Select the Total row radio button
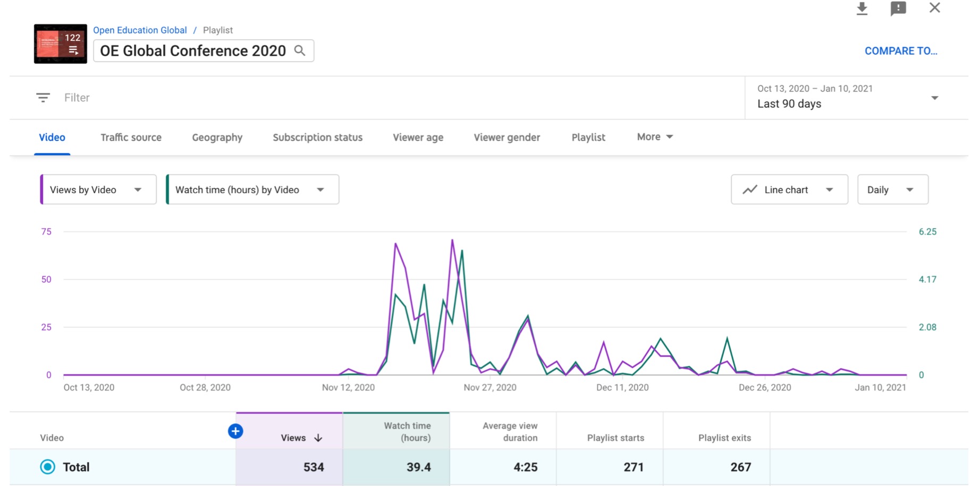Image resolution: width=980 pixels, height=486 pixels. (47, 467)
